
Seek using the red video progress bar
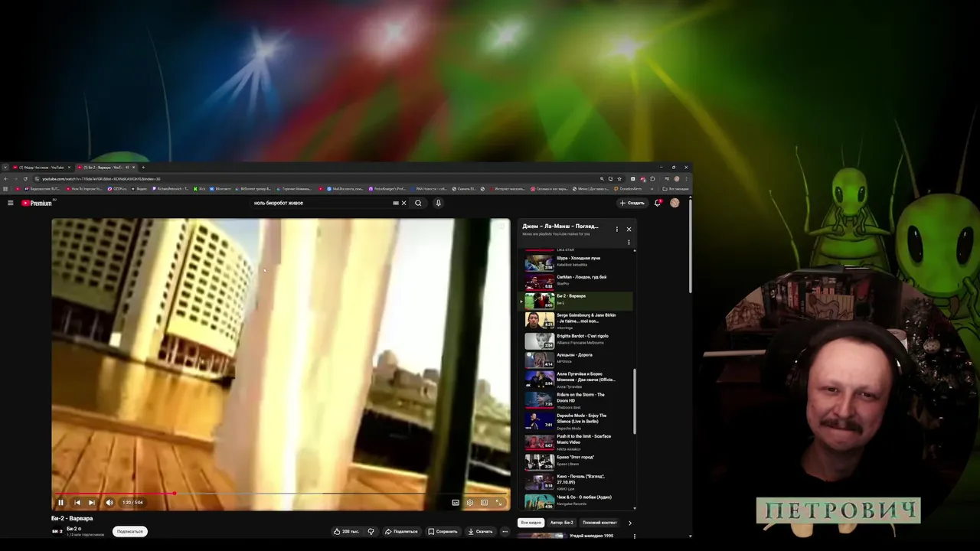(281, 494)
